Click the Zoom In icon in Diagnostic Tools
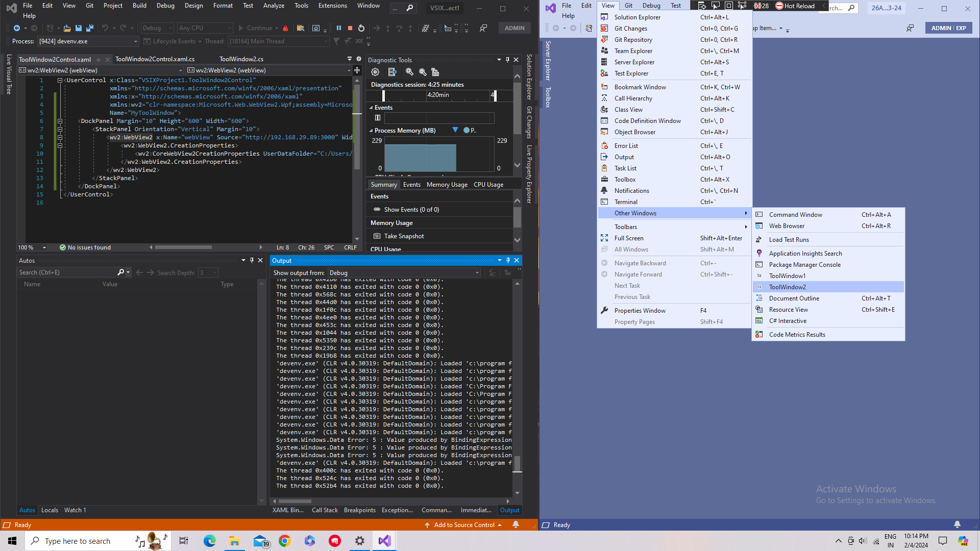This screenshot has height=551, width=980. coord(409,72)
